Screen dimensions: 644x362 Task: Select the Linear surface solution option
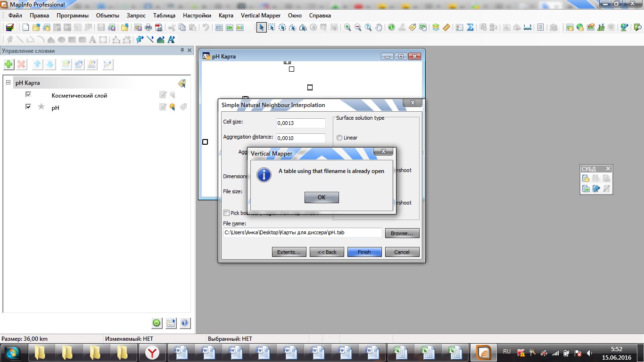(339, 138)
